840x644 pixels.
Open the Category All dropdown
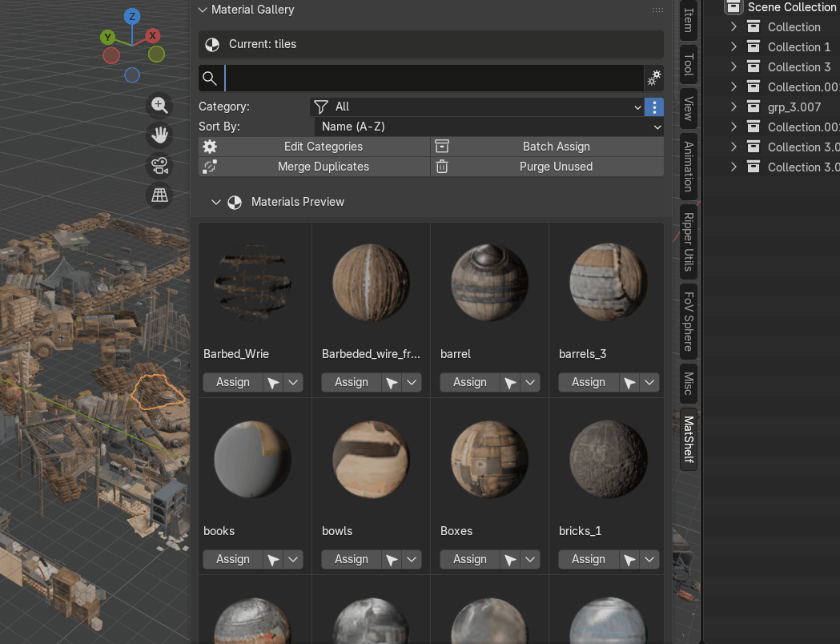click(x=477, y=107)
